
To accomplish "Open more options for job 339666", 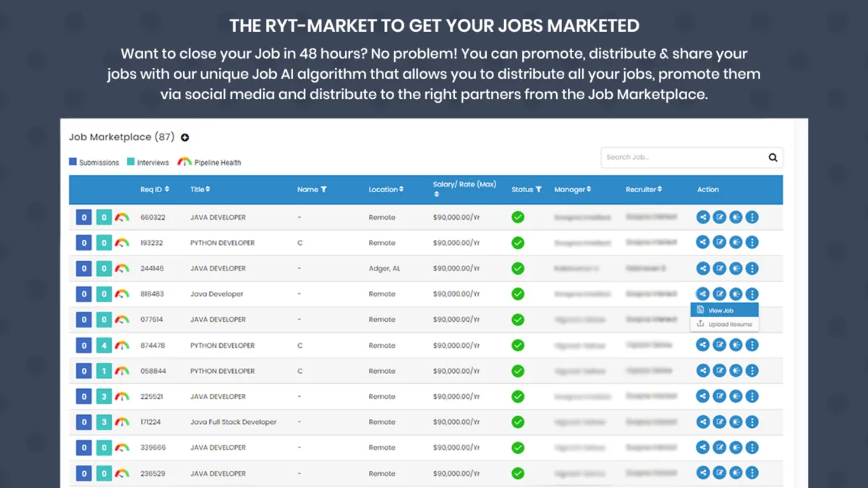I will coord(752,448).
